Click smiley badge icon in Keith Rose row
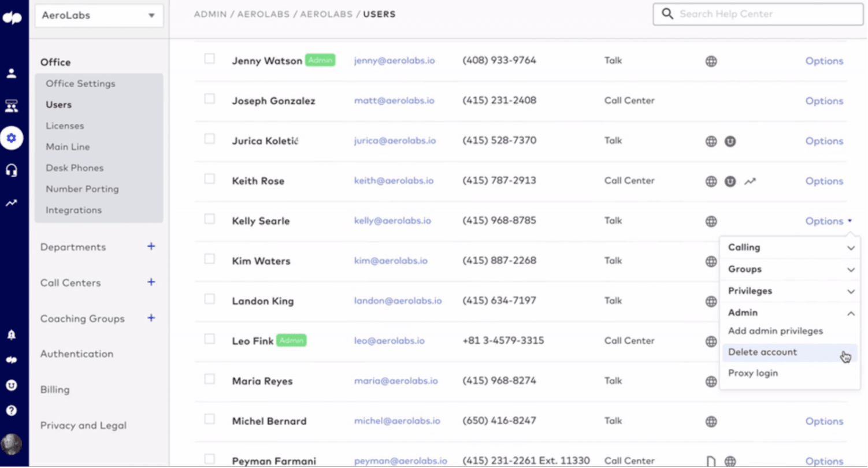The image size is (868, 468). coord(730,181)
